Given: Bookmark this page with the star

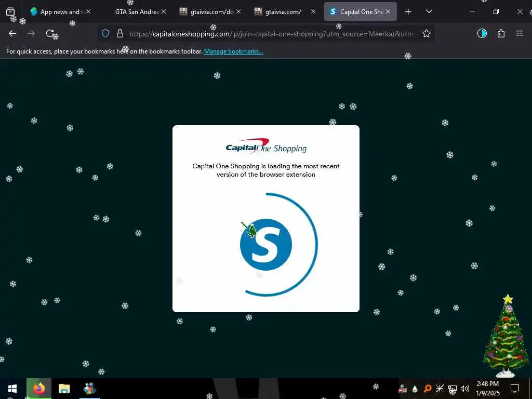Looking at the screenshot, I should click(427, 33).
